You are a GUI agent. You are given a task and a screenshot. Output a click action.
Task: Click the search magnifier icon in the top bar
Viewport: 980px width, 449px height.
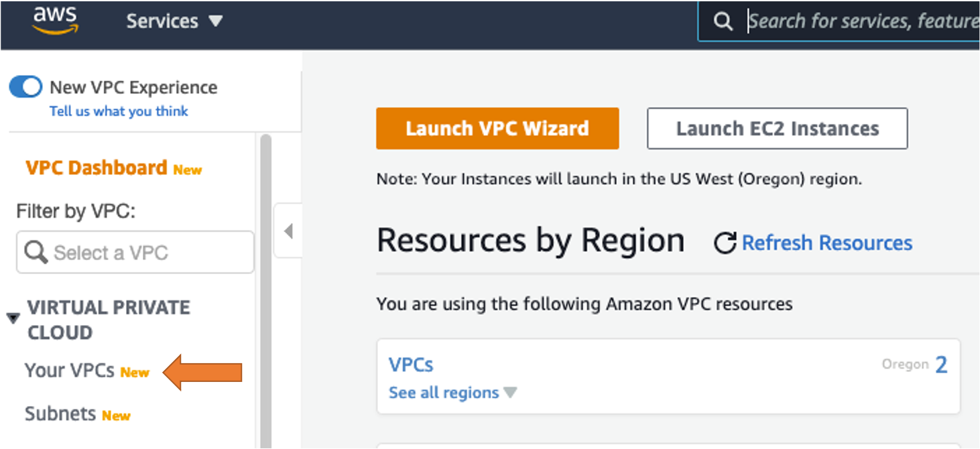(x=723, y=21)
